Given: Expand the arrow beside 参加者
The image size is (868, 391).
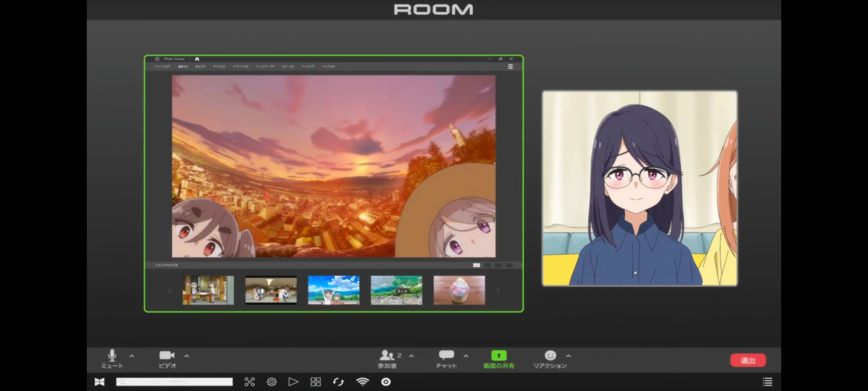Looking at the screenshot, I should click(x=411, y=356).
